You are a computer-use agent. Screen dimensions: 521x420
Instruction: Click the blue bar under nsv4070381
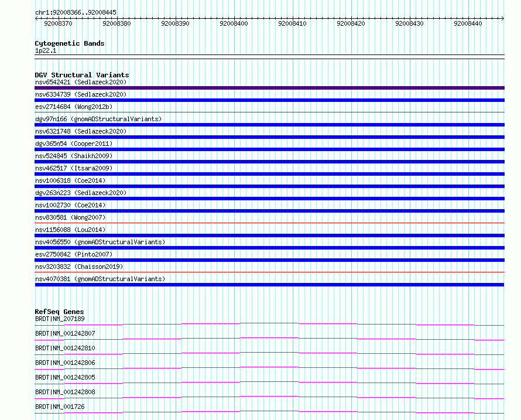pyautogui.click(x=269, y=285)
